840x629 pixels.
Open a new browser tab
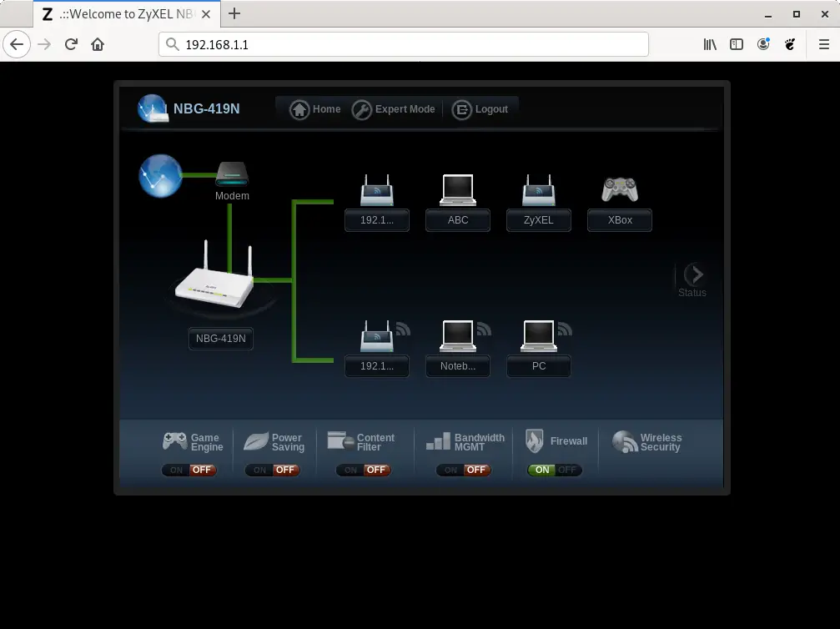coord(234,14)
